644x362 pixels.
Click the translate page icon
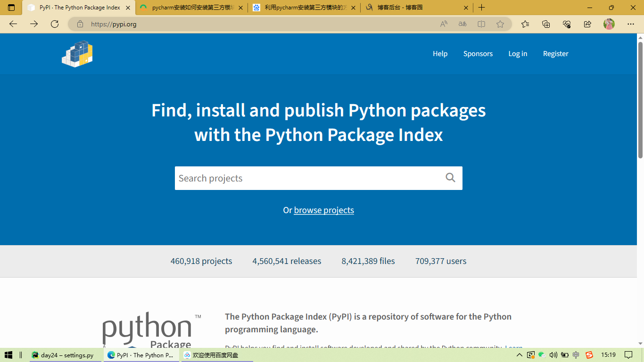click(462, 24)
